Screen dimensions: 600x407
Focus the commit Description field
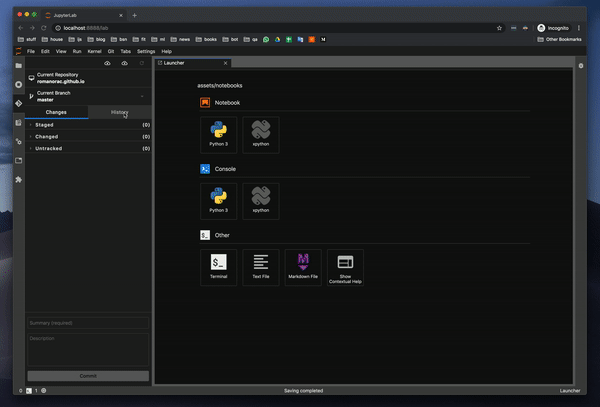(x=88, y=350)
